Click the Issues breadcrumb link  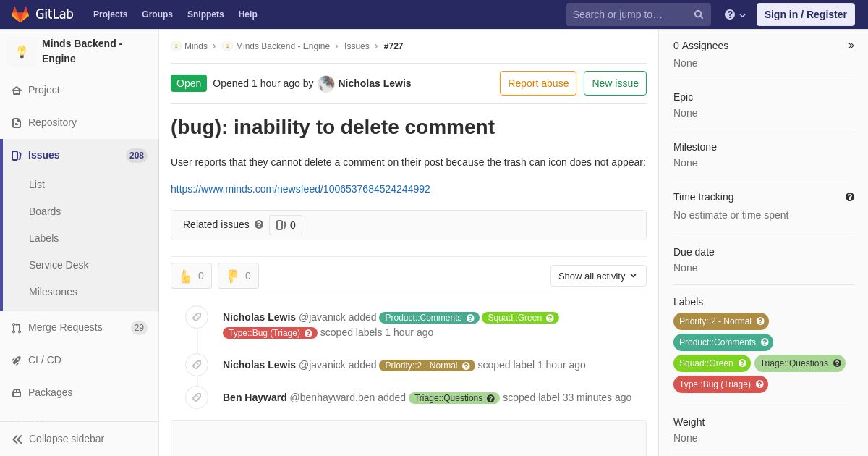pyautogui.click(x=357, y=46)
